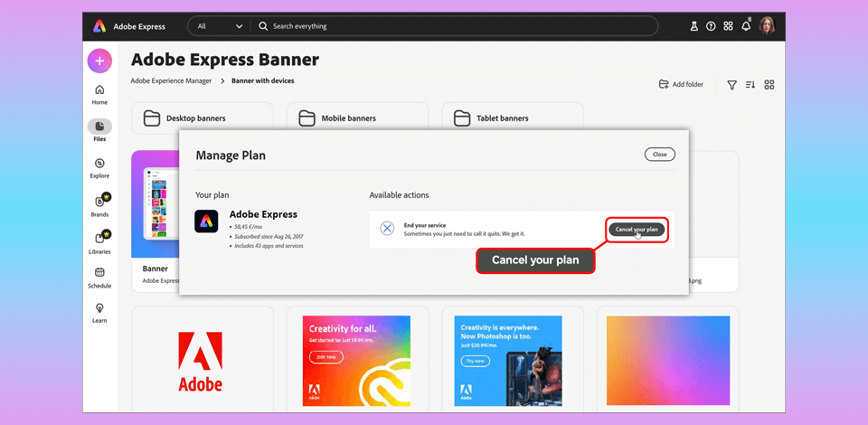Image resolution: width=868 pixels, height=425 pixels.
Task: Click the Manage Plan heading
Action: point(231,156)
